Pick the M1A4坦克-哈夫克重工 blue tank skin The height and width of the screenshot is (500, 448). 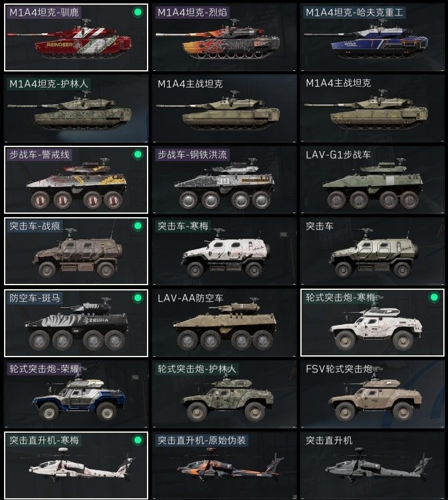[x=372, y=37]
